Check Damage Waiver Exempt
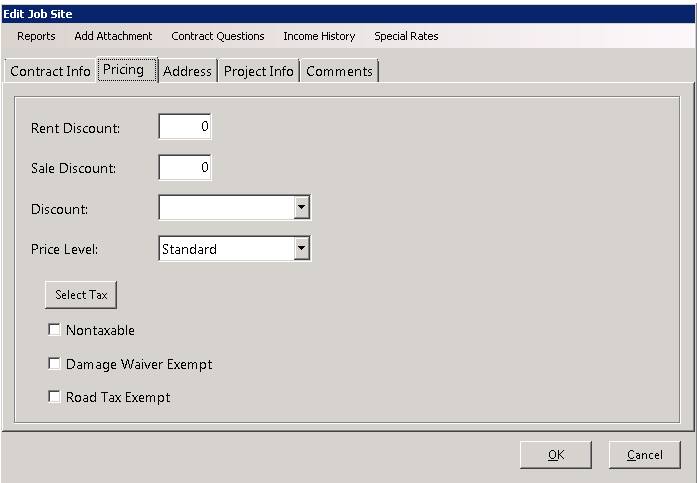This screenshot has height=483, width=697. [x=54, y=363]
